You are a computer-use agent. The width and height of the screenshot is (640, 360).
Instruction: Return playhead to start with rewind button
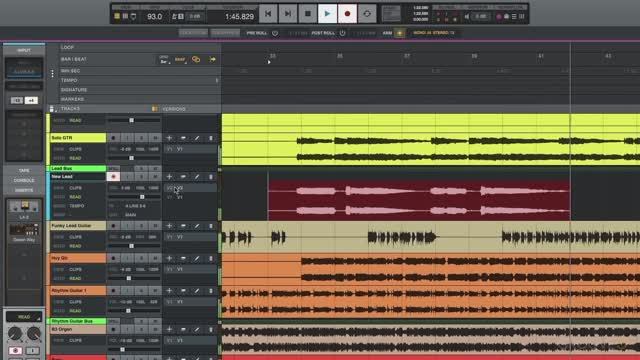click(268, 14)
